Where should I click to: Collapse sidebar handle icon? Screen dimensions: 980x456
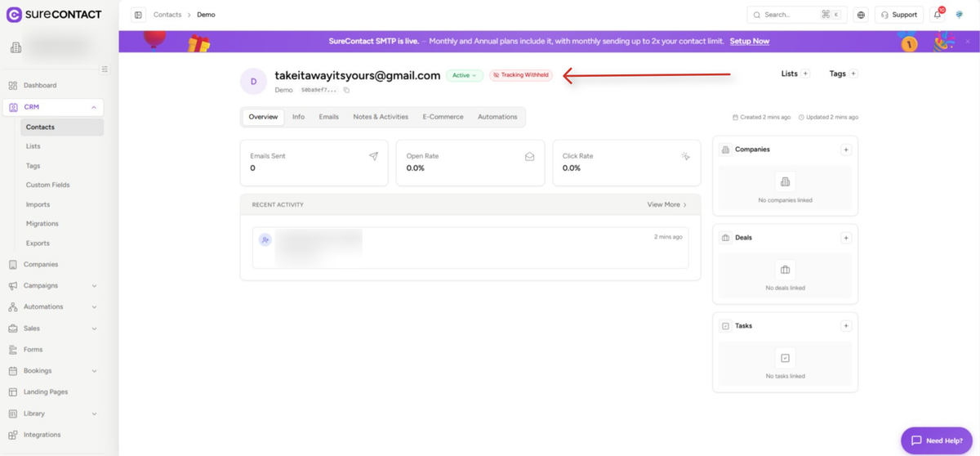click(x=105, y=69)
